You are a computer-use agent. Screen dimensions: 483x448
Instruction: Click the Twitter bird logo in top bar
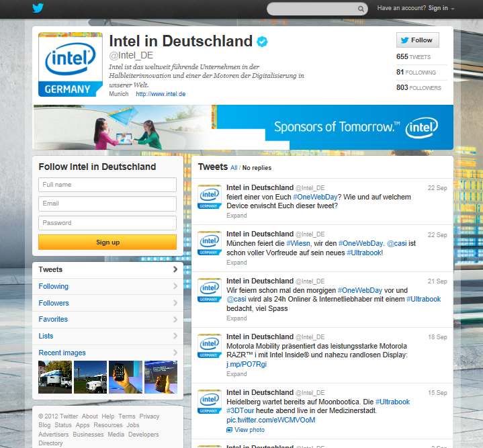point(38,8)
